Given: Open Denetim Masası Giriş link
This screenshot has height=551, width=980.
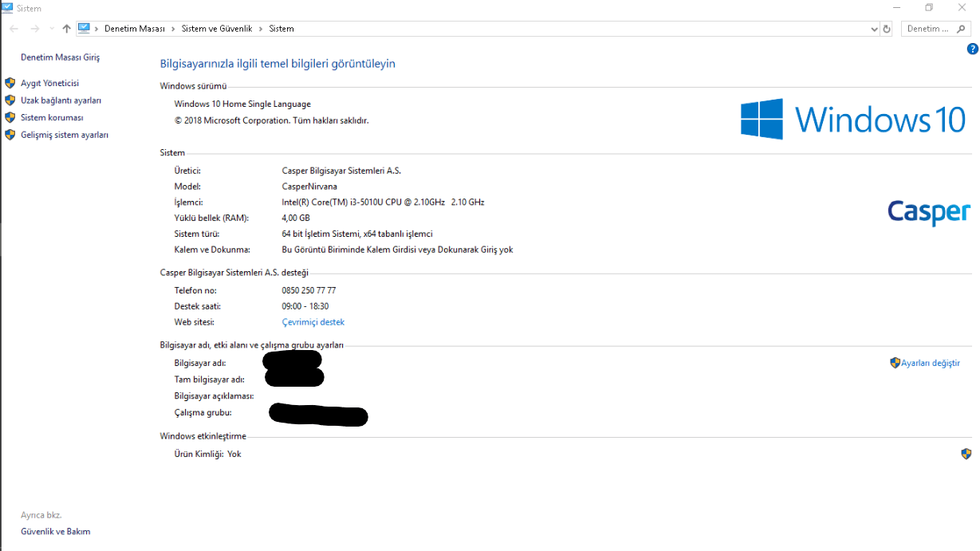Looking at the screenshot, I should tap(61, 57).
